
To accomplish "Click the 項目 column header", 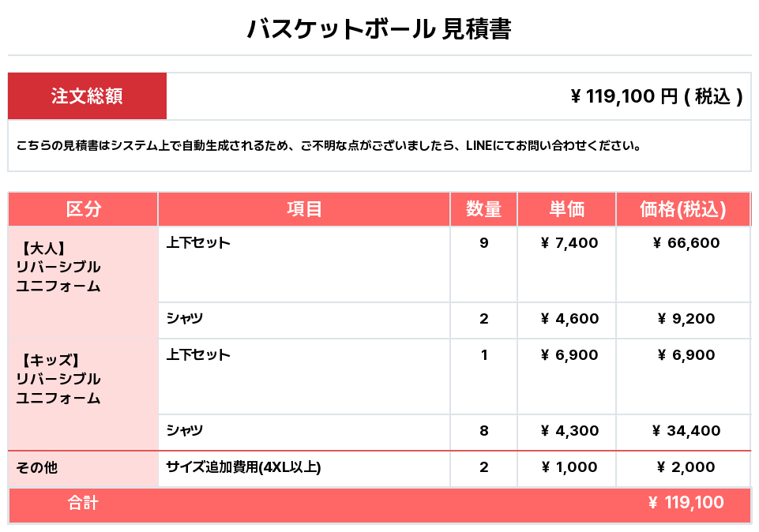I will 304,209.
